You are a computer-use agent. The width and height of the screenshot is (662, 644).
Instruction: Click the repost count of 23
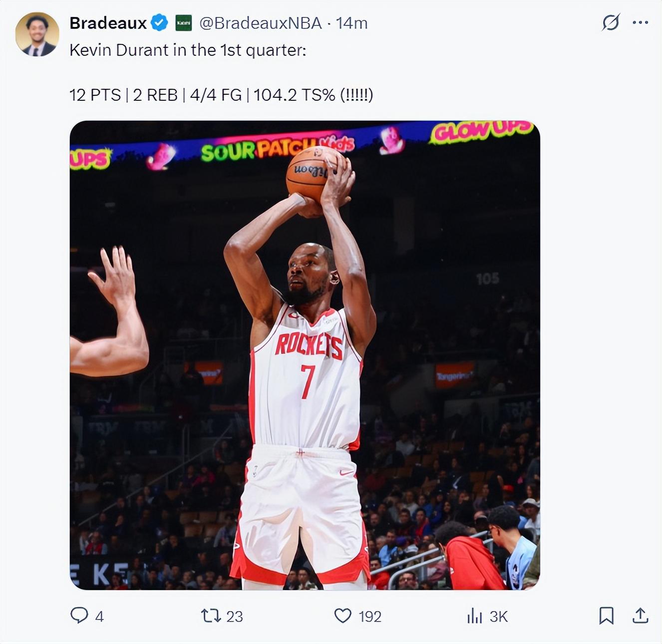coord(234,617)
